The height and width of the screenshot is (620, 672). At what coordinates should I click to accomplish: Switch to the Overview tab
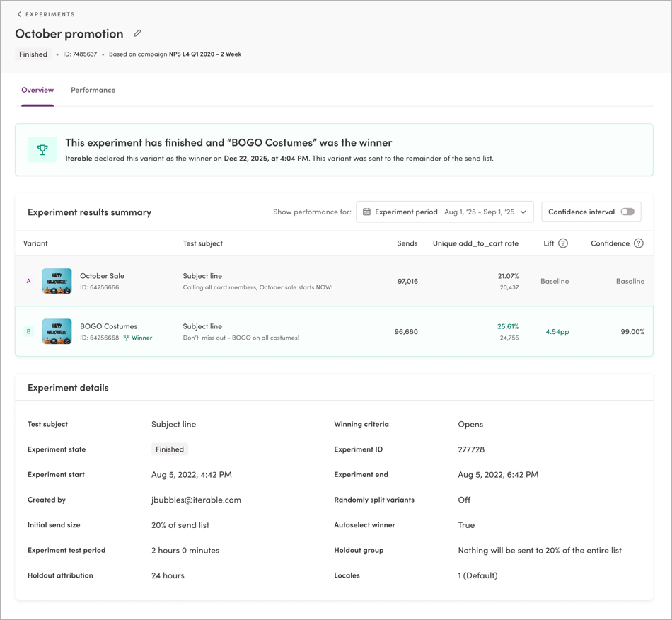tap(37, 90)
